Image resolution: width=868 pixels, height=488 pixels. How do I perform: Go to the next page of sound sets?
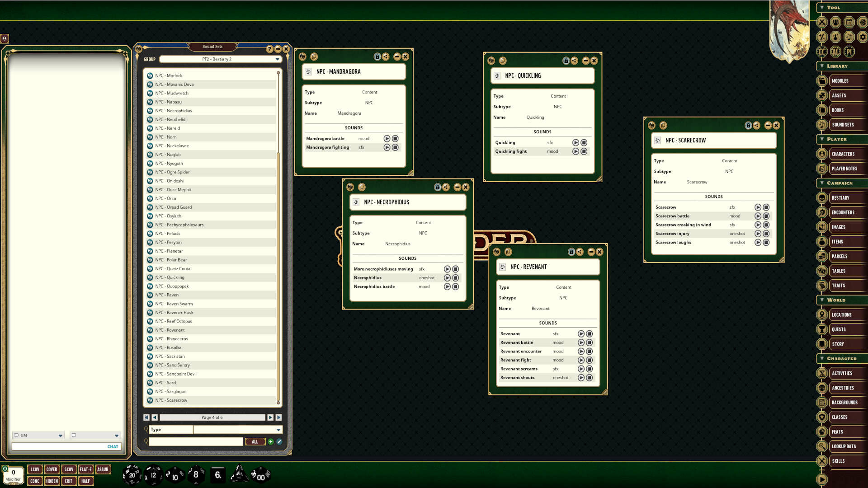tap(270, 417)
